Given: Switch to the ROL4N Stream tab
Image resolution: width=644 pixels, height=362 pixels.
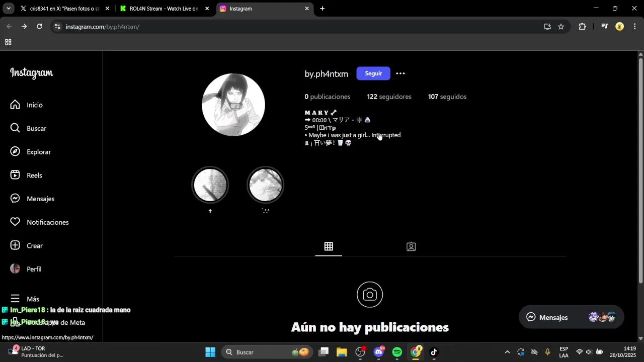Looking at the screenshot, I should click(x=164, y=9).
